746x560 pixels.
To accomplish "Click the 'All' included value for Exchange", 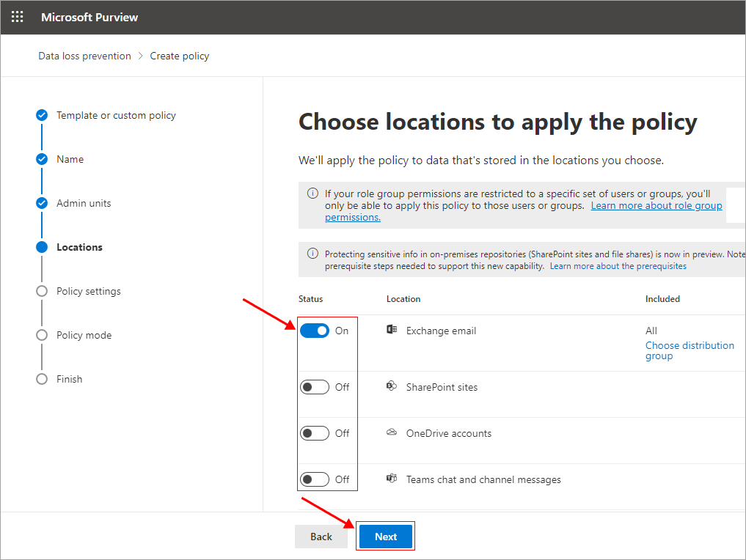I will tap(651, 331).
